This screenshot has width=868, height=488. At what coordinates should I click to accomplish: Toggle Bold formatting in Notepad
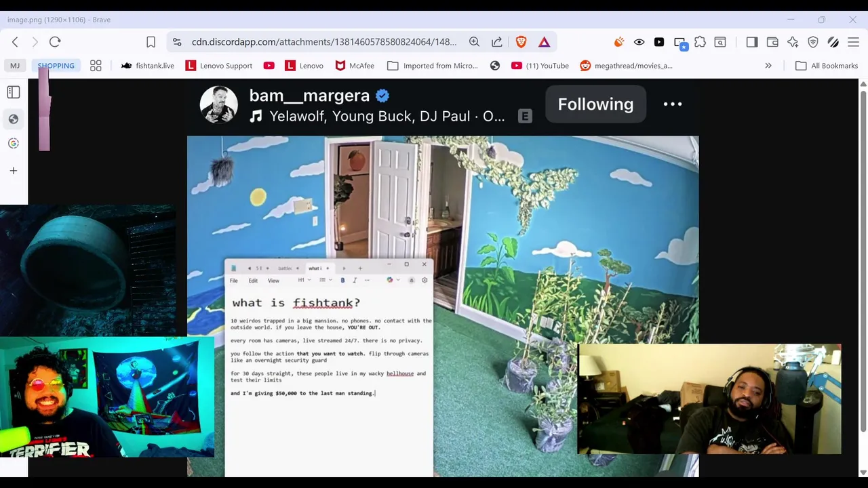point(342,280)
